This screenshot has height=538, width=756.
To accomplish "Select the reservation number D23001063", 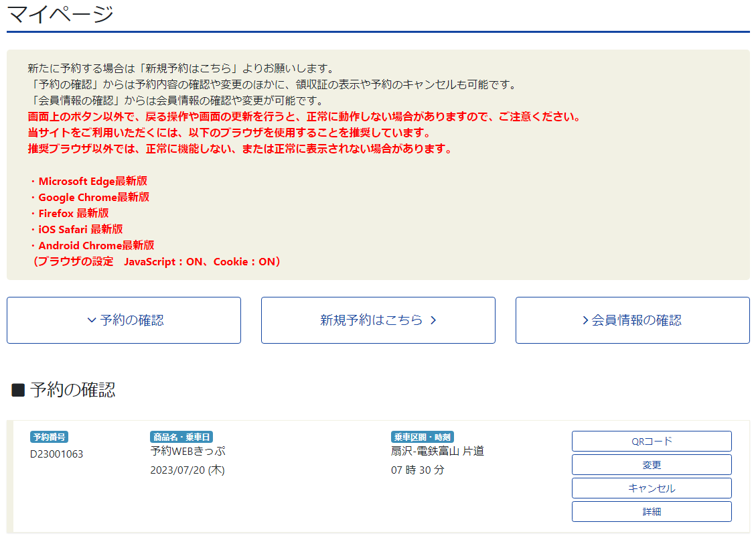I will point(57,454).
